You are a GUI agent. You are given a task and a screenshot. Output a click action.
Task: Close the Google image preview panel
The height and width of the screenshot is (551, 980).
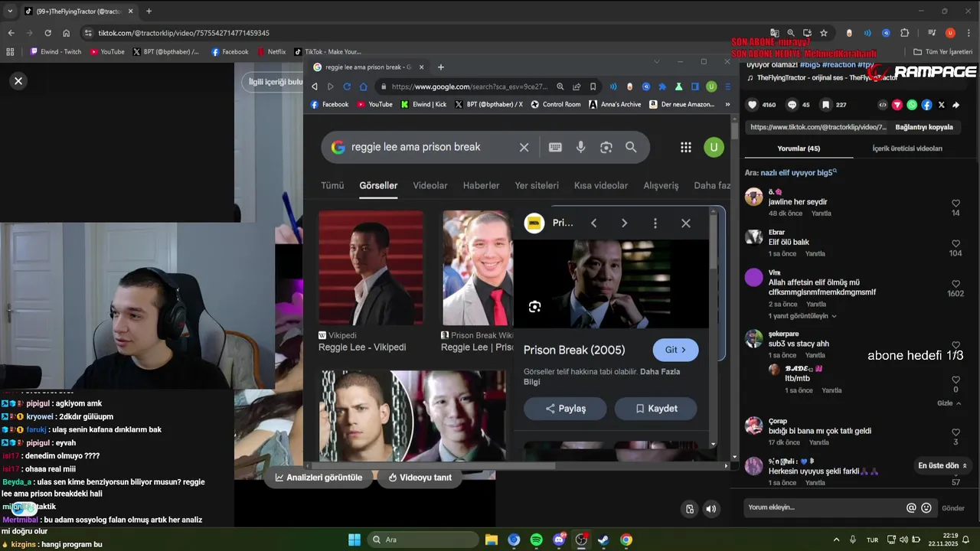[686, 223]
